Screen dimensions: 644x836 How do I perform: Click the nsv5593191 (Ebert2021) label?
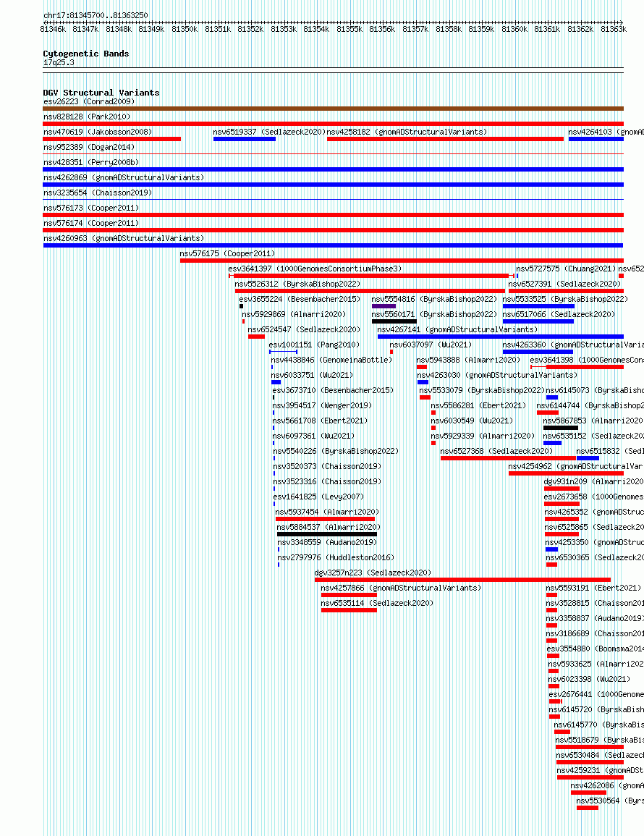[x=594, y=588]
